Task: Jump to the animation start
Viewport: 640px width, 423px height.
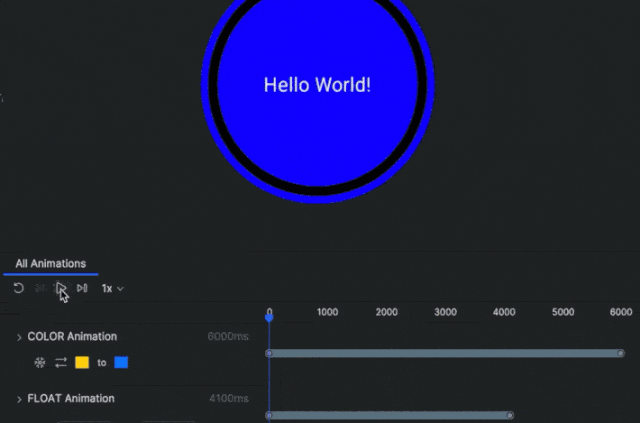Action: coord(40,288)
